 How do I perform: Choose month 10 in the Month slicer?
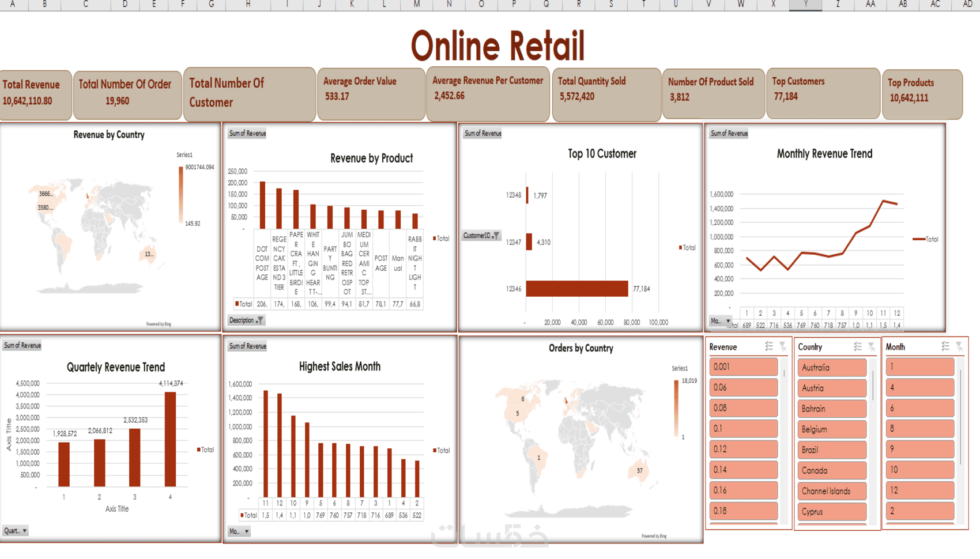920,470
